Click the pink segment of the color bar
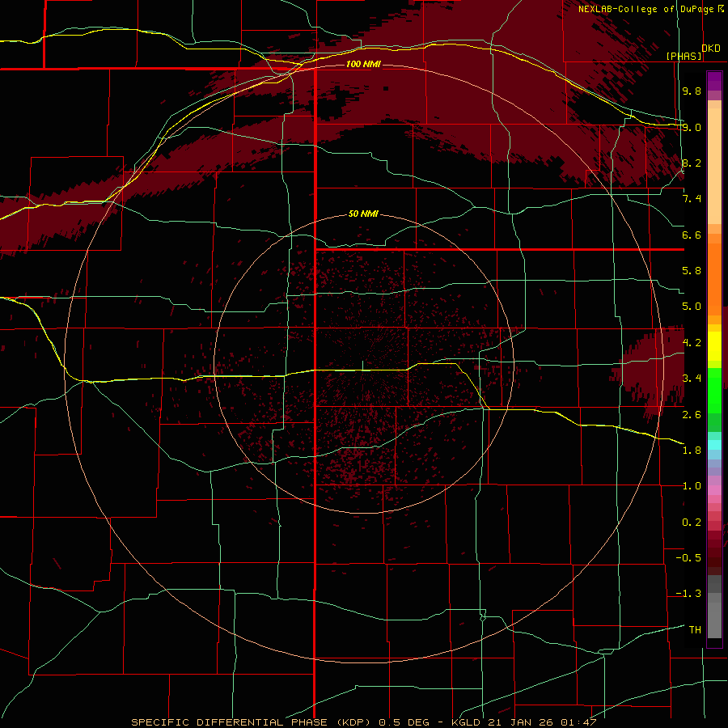 (x=714, y=490)
